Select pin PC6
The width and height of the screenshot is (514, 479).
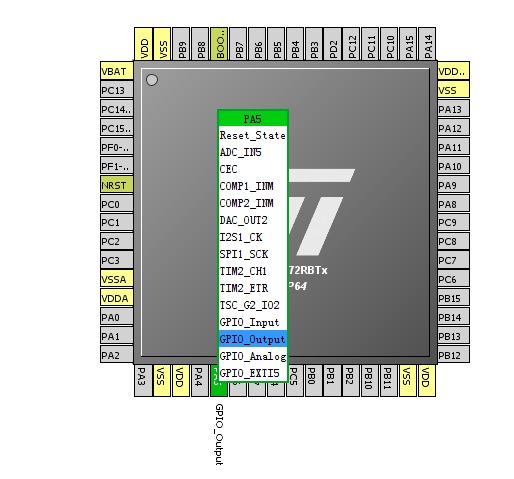click(453, 279)
